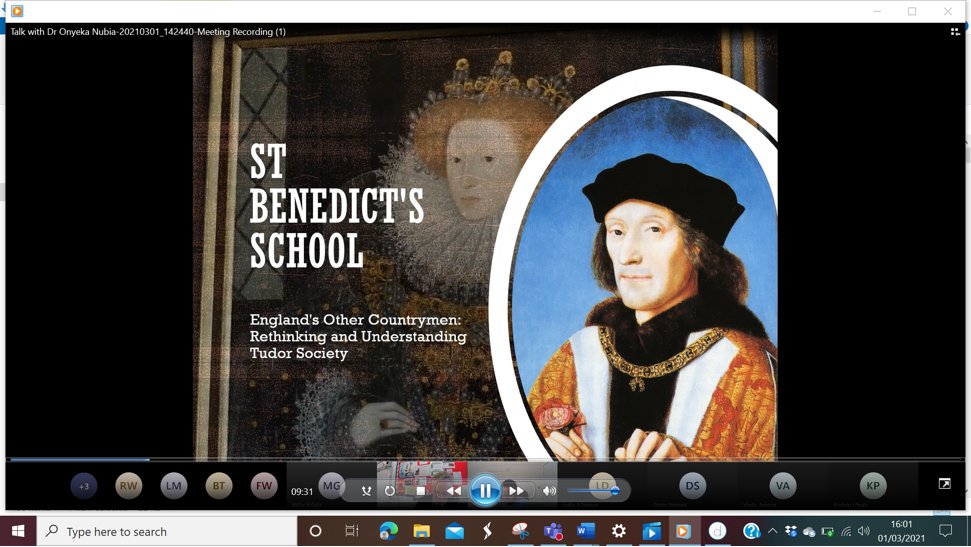Toggle repeat mode in player
The width and height of the screenshot is (971, 547).
tap(390, 491)
